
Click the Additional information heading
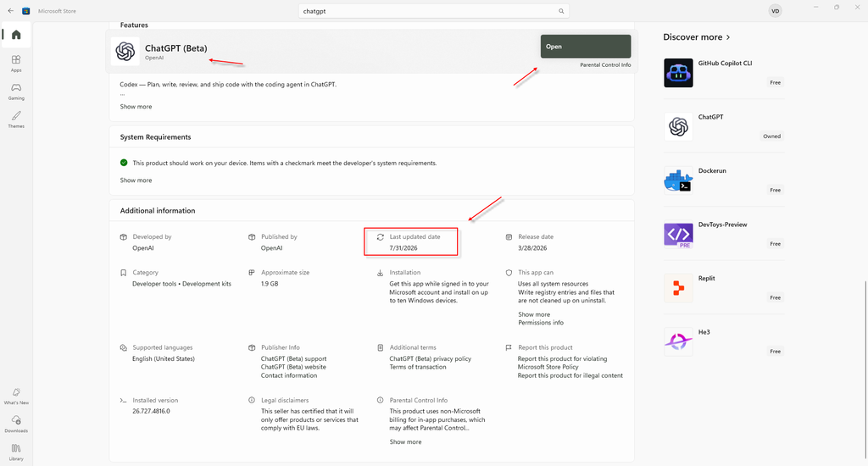click(158, 211)
